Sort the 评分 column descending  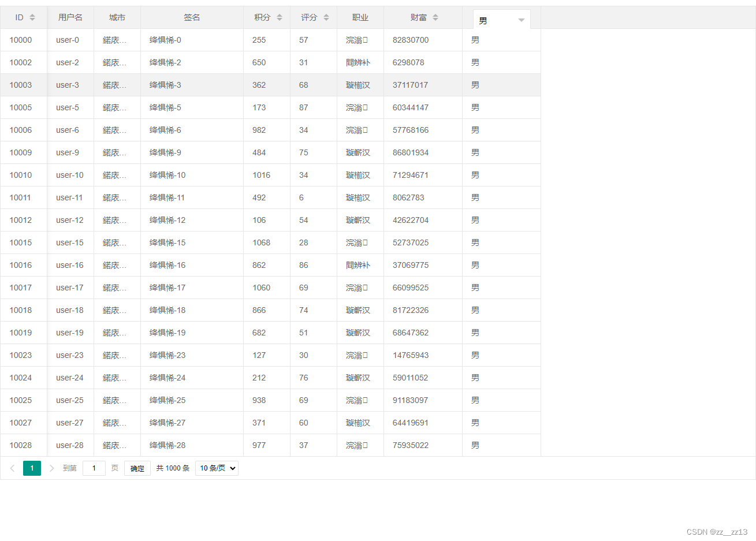(x=326, y=19)
